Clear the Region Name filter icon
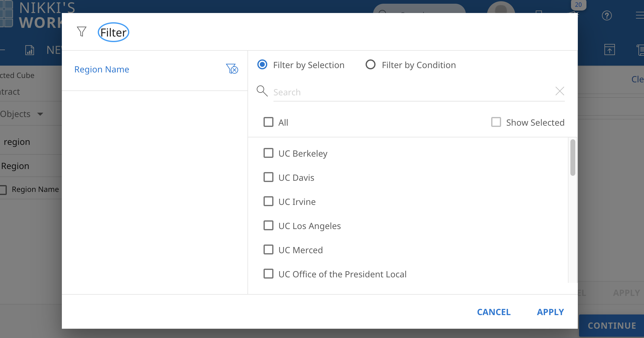This screenshot has width=644, height=338. pyautogui.click(x=232, y=69)
